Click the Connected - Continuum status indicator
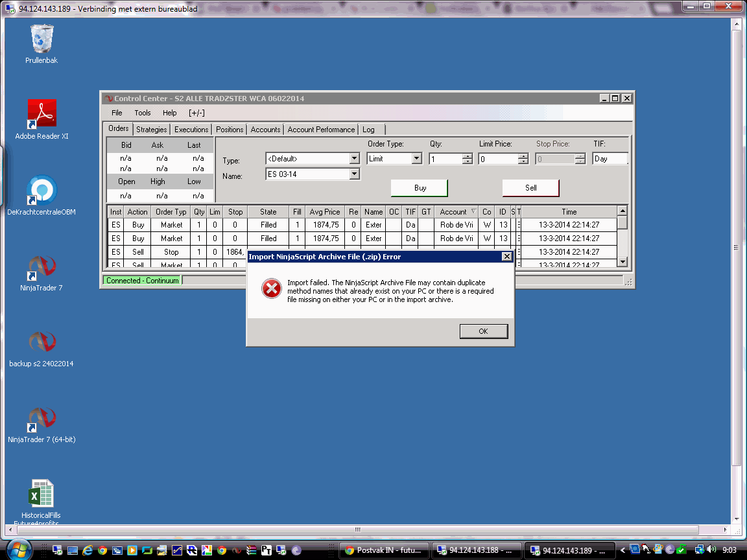Viewport: 747px width, 560px height. [x=142, y=281]
